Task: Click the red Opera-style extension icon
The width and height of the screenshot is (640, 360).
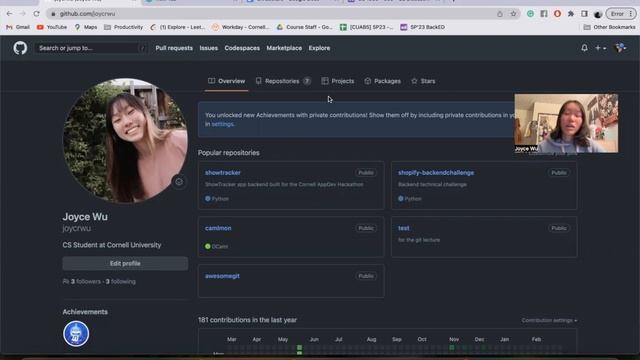Action: pos(557,13)
